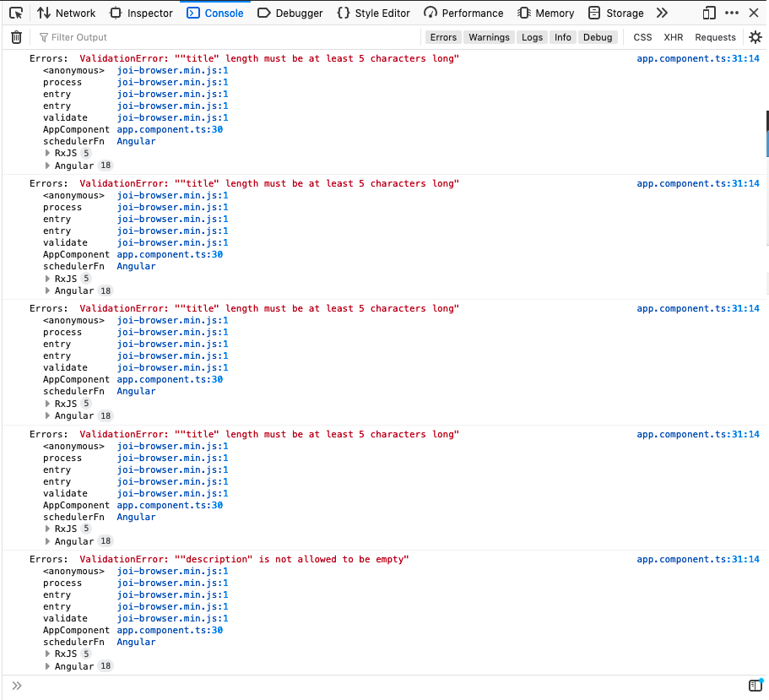This screenshot has width=769, height=700.
Task: Enable the XHR message filter
Action: click(675, 36)
